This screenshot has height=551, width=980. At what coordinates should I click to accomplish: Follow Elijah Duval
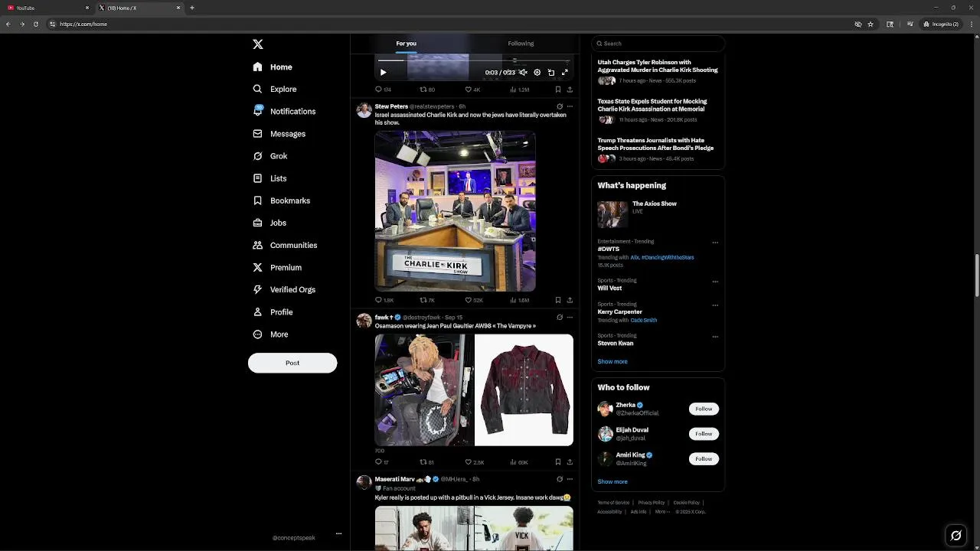[704, 434]
